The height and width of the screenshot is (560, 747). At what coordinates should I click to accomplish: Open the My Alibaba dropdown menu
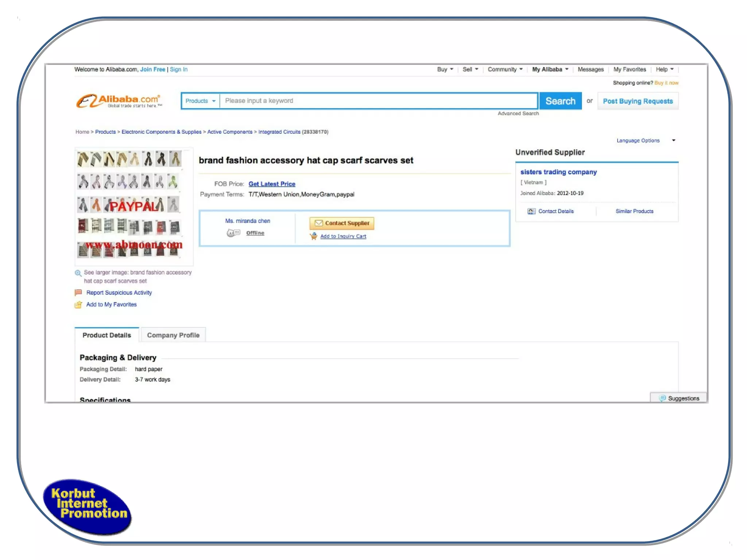[550, 69]
